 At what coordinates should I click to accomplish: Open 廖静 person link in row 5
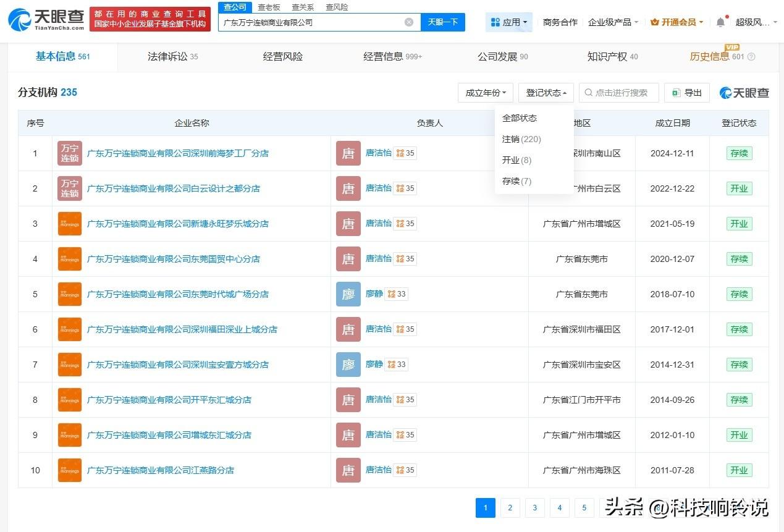pyautogui.click(x=374, y=294)
